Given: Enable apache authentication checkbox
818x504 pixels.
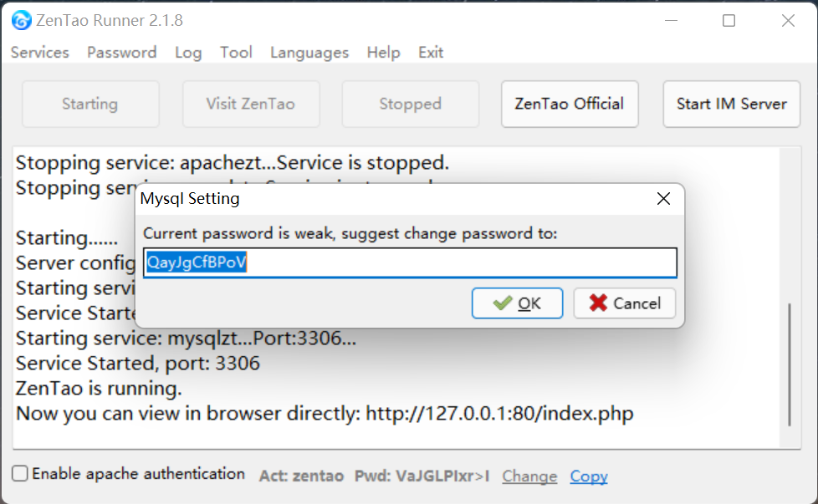Looking at the screenshot, I should [20, 474].
